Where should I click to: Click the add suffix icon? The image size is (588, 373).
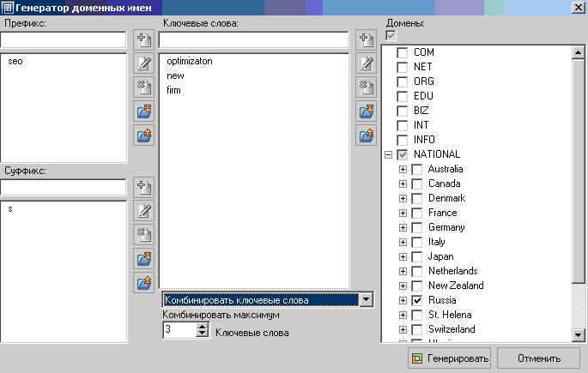pyautogui.click(x=143, y=187)
